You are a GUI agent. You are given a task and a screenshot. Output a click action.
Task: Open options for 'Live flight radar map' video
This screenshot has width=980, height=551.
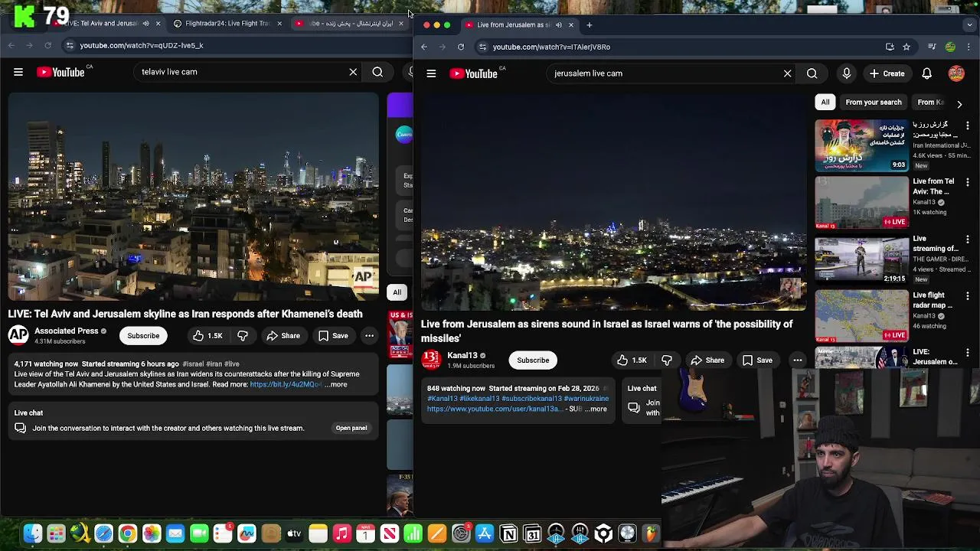pyautogui.click(x=967, y=296)
